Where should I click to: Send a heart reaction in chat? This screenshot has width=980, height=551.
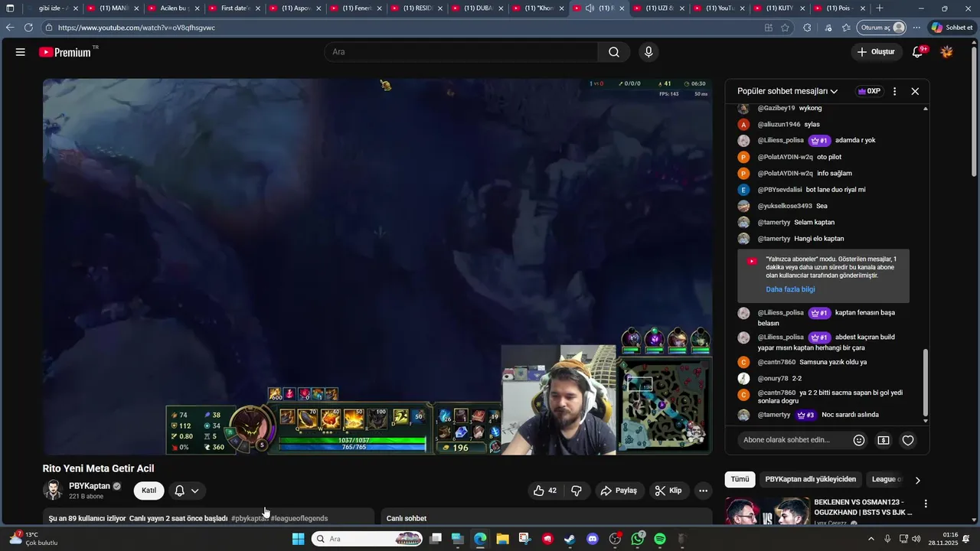[908, 440]
